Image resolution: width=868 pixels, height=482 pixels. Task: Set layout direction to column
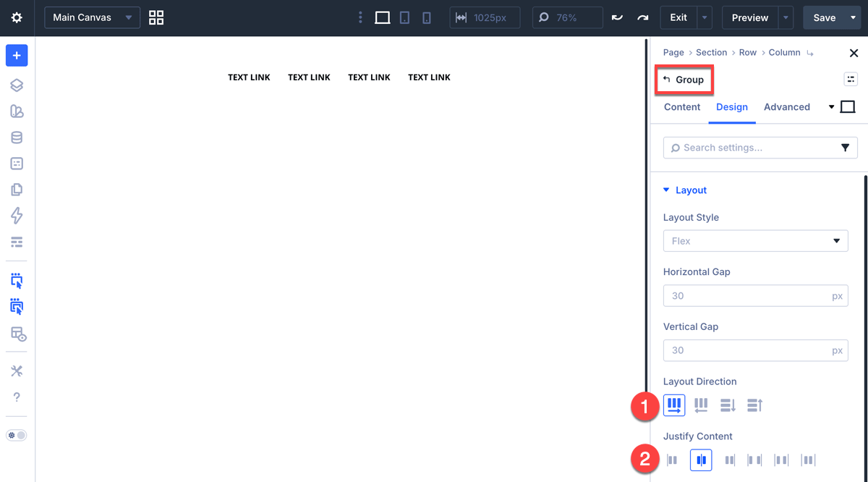pyautogui.click(x=728, y=405)
